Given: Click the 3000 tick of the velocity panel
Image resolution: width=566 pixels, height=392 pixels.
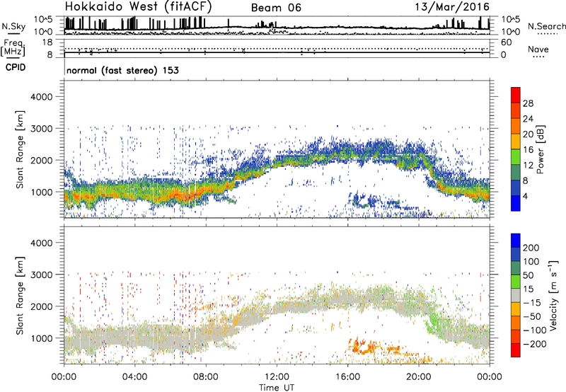Looking at the screenshot, I should pos(41,275).
